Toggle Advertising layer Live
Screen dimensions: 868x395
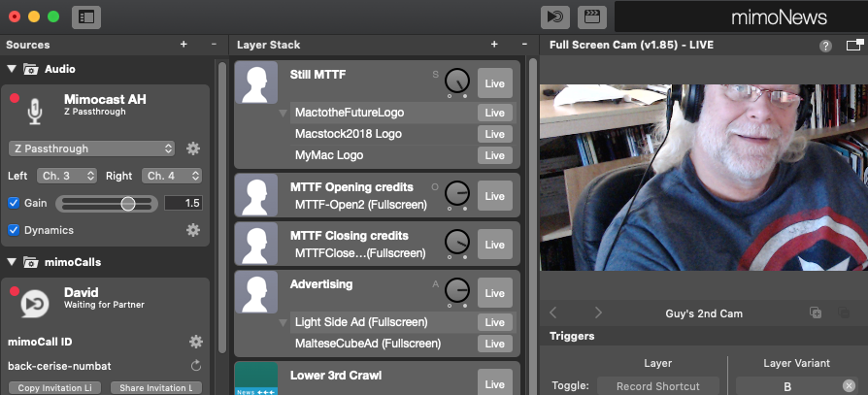pos(495,293)
